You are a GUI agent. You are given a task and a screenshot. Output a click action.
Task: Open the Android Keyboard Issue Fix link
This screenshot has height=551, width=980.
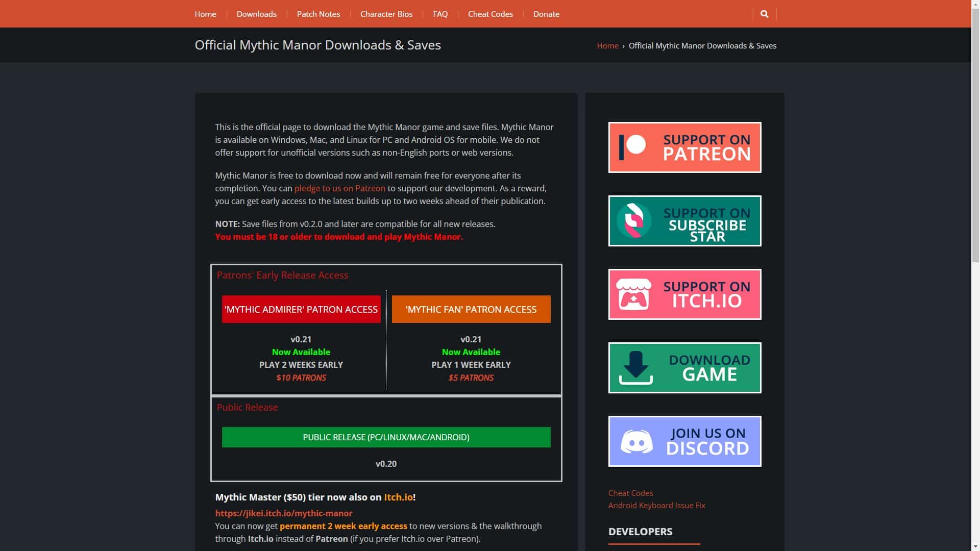[x=656, y=505]
